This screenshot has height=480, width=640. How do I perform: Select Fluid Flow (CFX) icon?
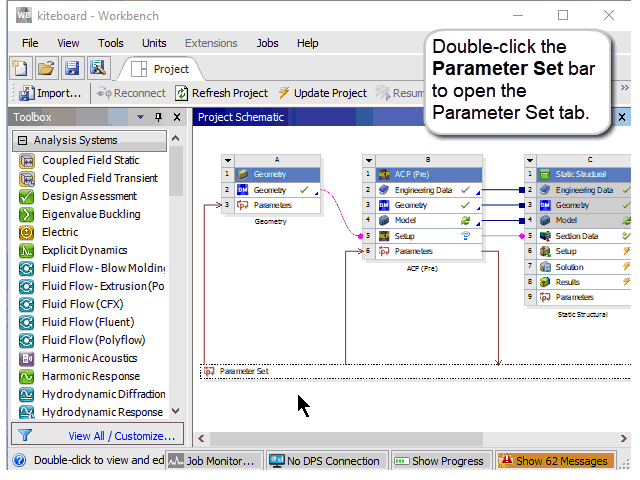pyautogui.click(x=27, y=304)
